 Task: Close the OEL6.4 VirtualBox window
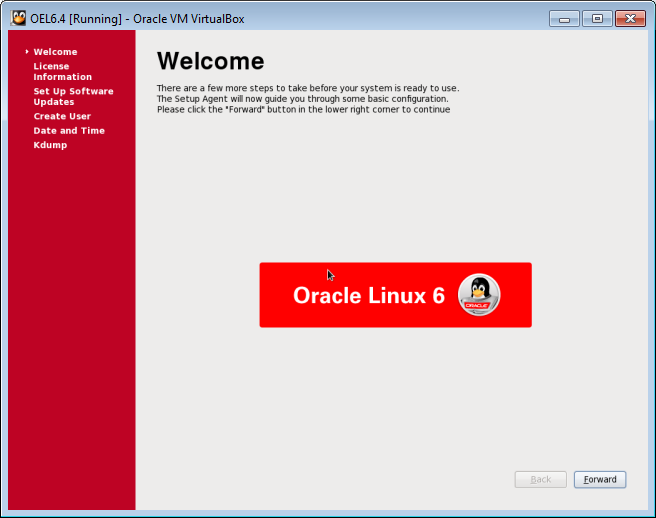630,19
